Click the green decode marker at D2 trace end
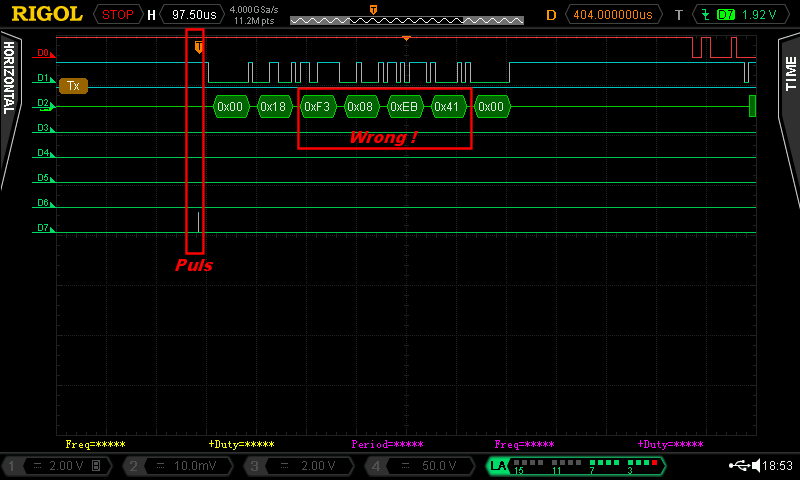Screen dimensions: 800x480 (752, 106)
